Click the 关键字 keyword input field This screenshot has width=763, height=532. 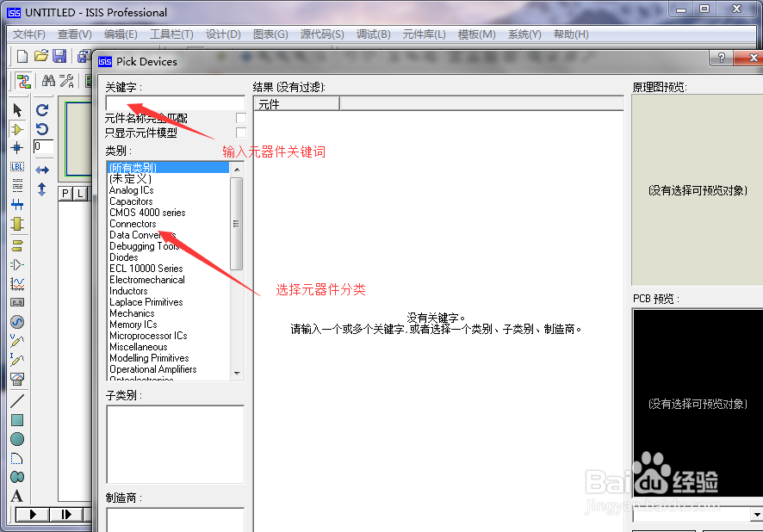click(175, 102)
